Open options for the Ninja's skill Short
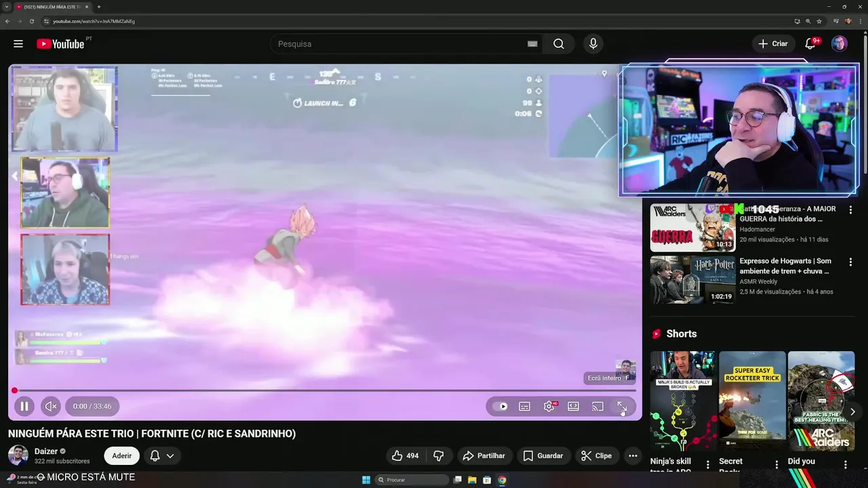The image size is (868, 488). click(x=708, y=464)
